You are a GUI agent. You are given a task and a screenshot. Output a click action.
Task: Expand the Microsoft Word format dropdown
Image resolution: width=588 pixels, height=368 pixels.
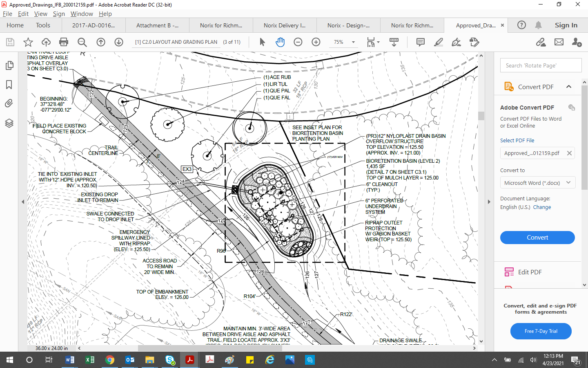click(x=568, y=183)
